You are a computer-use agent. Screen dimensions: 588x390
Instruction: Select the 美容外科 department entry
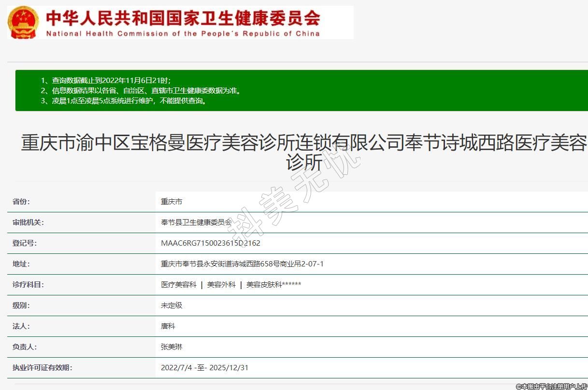(x=221, y=285)
